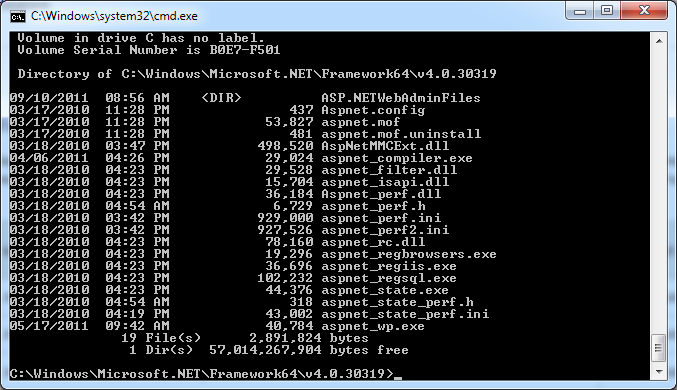
Task: Click the AspNetMMCExt.dll file name
Action: (385, 146)
